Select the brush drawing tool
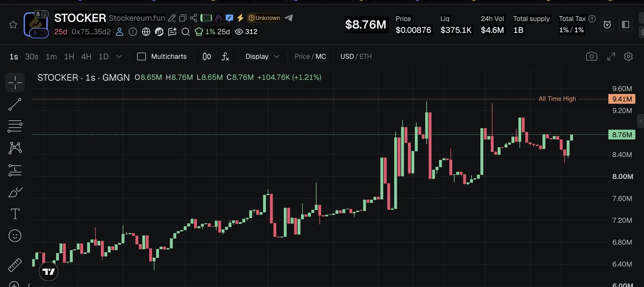 [15, 192]
